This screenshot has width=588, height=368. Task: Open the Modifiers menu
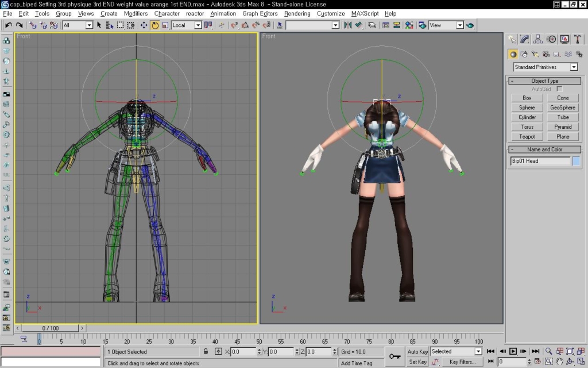pyautogui.click(x=136, y=14)
